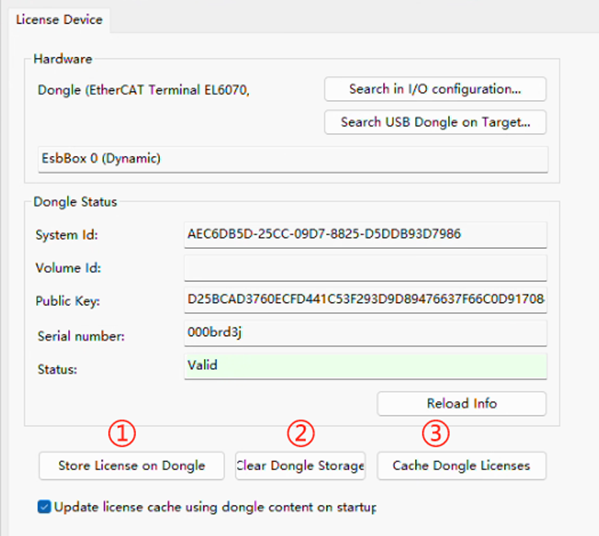
Task: Click the Dongle EtherCAT Terminal EL6070 text
Action: 144,90
